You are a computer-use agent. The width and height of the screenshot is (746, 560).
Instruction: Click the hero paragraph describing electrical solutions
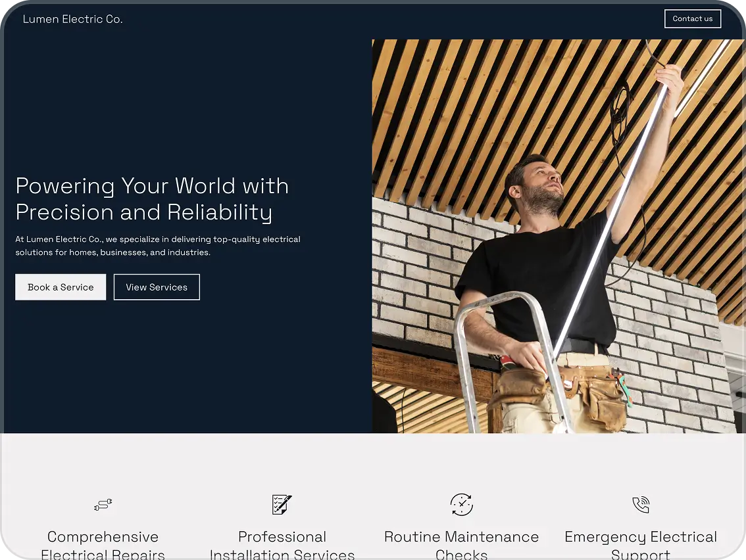[158, 245]
